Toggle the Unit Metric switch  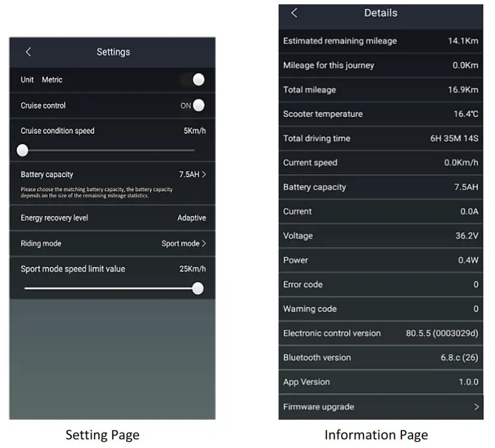coord(193,79)
